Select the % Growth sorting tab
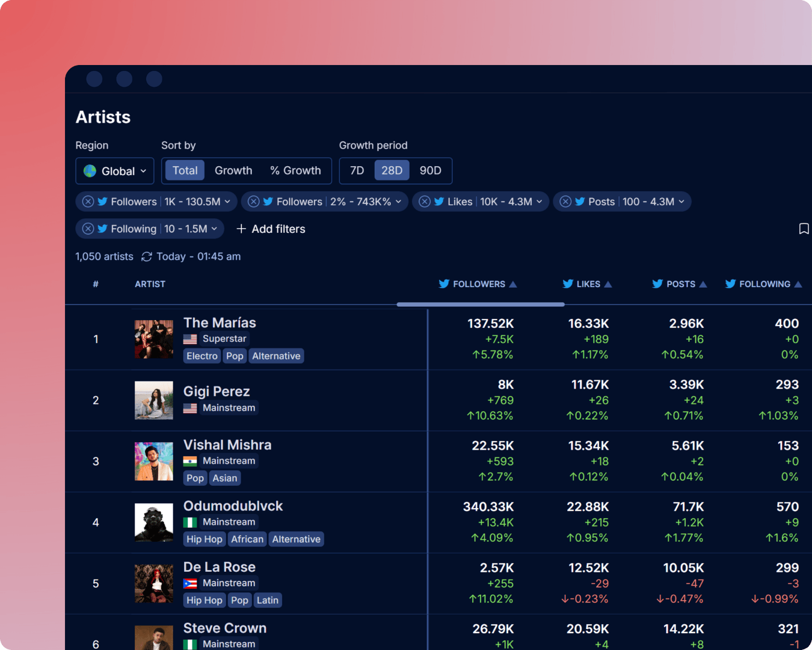This screenshot has width=812, height=650. 295,170
